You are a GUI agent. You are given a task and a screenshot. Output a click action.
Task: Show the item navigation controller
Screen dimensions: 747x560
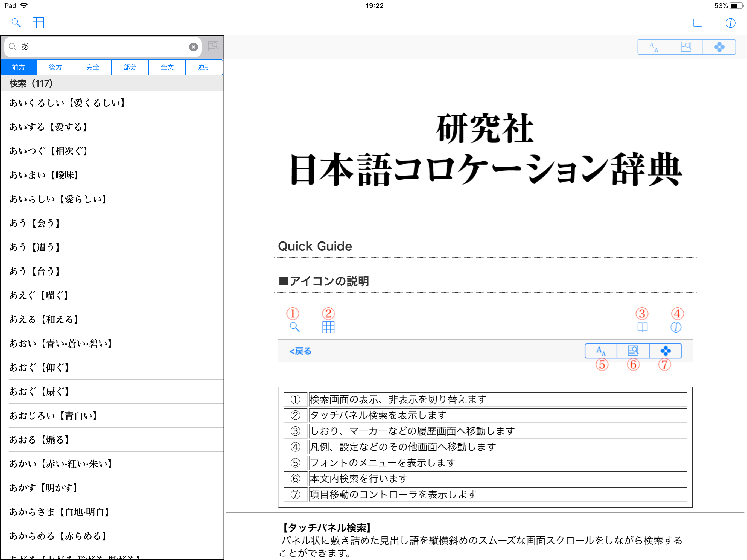719,47
